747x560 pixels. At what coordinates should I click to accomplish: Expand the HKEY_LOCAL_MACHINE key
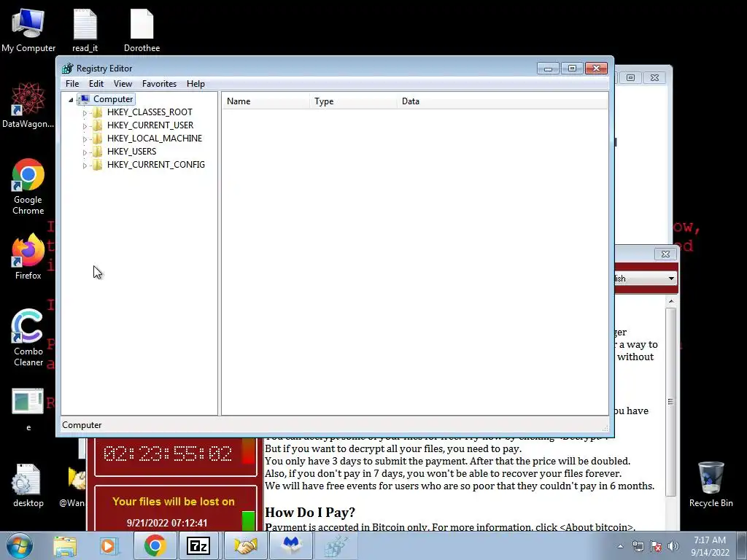point(85,139)
